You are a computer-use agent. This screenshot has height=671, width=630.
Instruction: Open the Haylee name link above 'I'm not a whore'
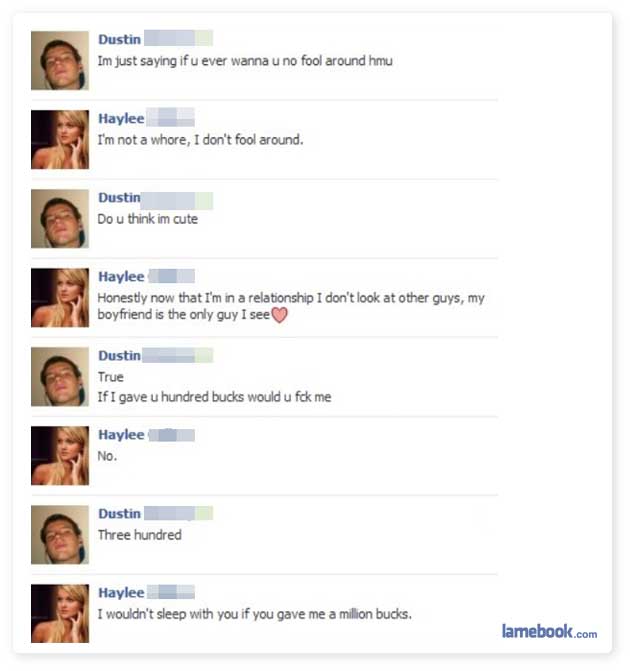click(121, 119)
